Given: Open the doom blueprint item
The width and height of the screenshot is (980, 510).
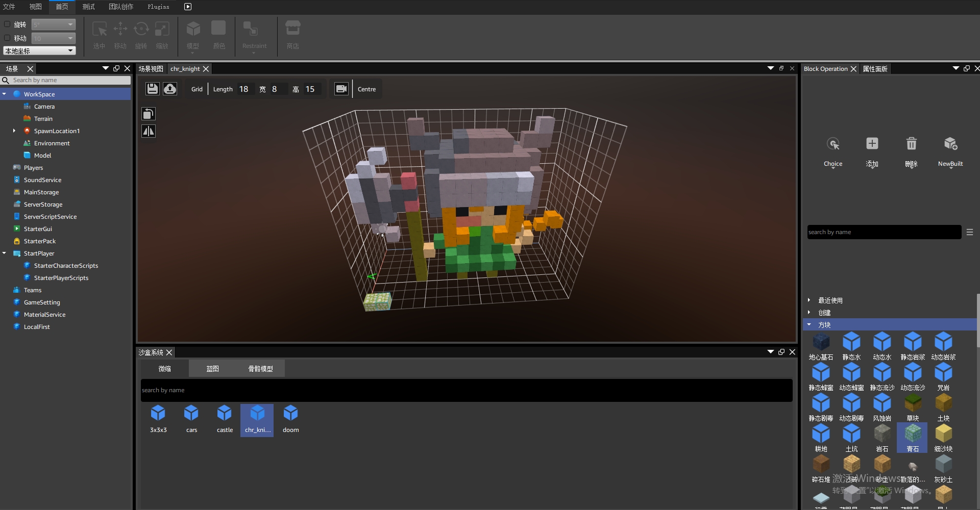Looking at the screenshot, I should tap(290, 420).
